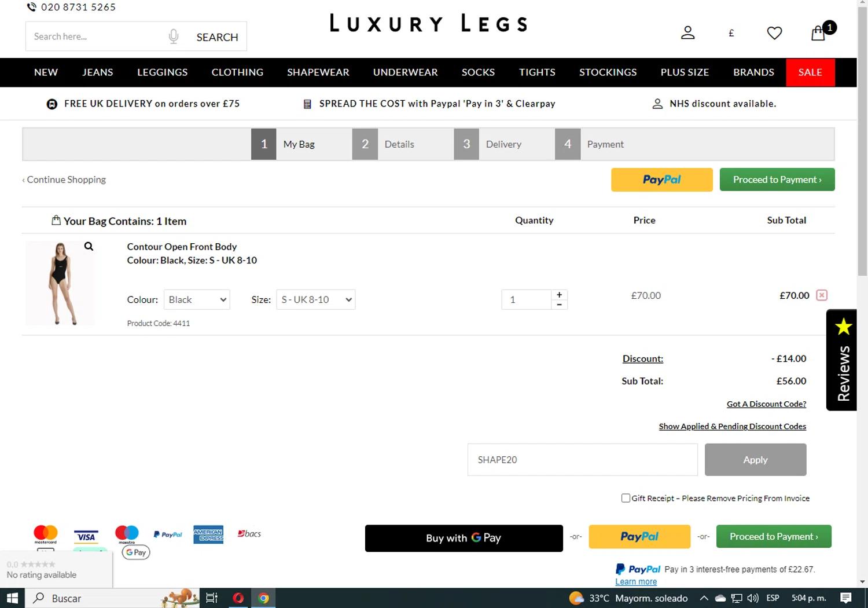Open the SOCKS menu
868x608 pixels.
[x=478, y=72]
